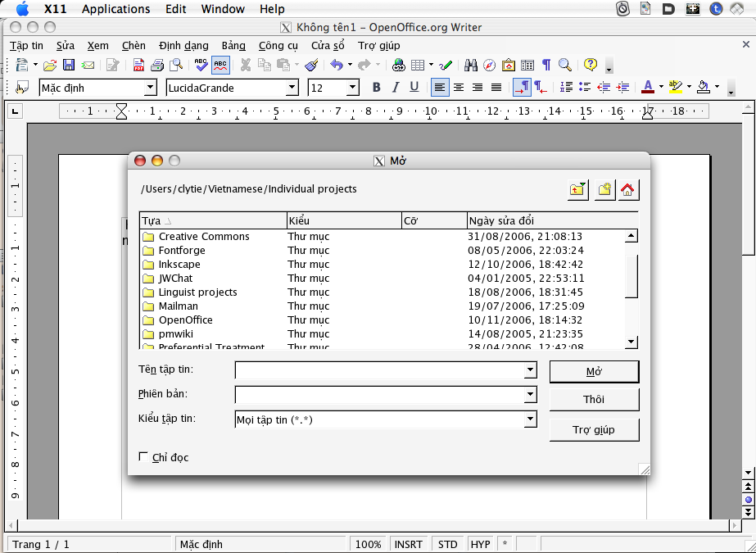Apply Font Color red A swatch
This screenshot has width=756, height=553.
click(x=648, y=88)
